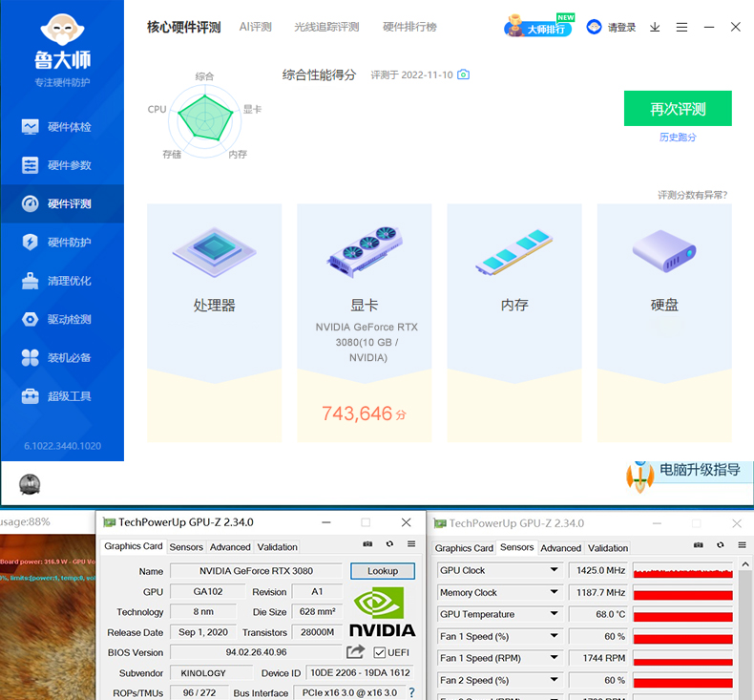Click the 显卡 graphics card illustration

[x=365, y=251]
